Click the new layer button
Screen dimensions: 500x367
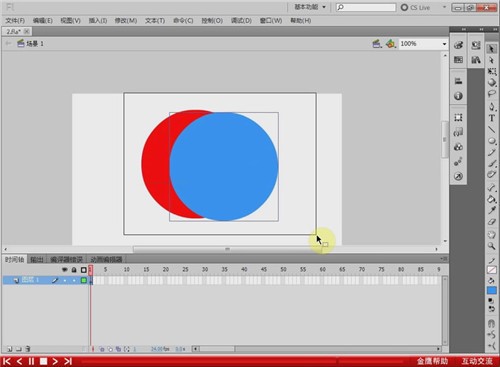[x=10, y=349]
